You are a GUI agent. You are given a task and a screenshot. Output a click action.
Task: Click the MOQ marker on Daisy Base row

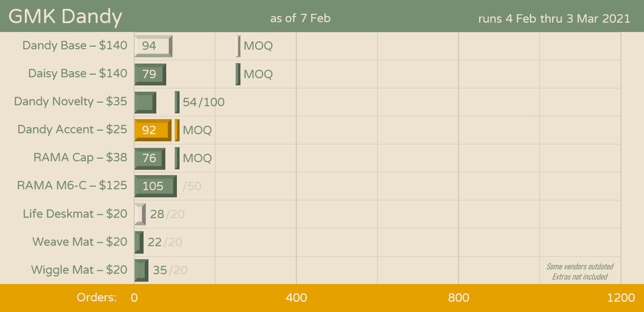tap(238, 74)
